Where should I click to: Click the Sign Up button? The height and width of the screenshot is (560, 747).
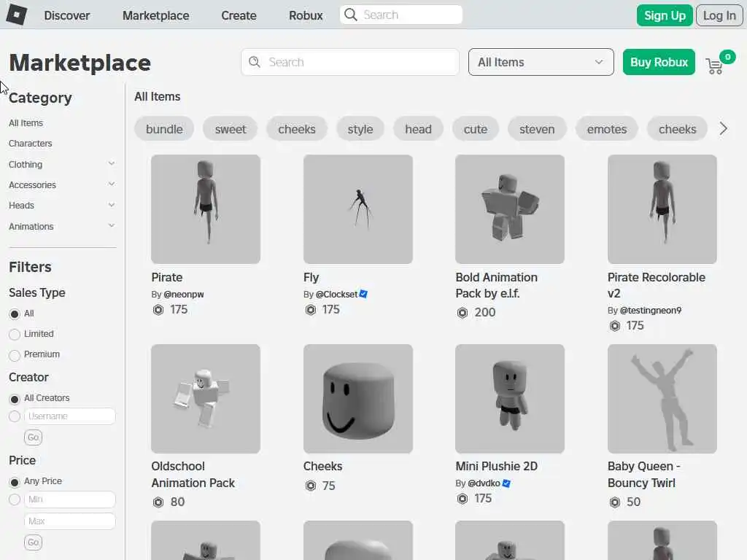[665, 15]
